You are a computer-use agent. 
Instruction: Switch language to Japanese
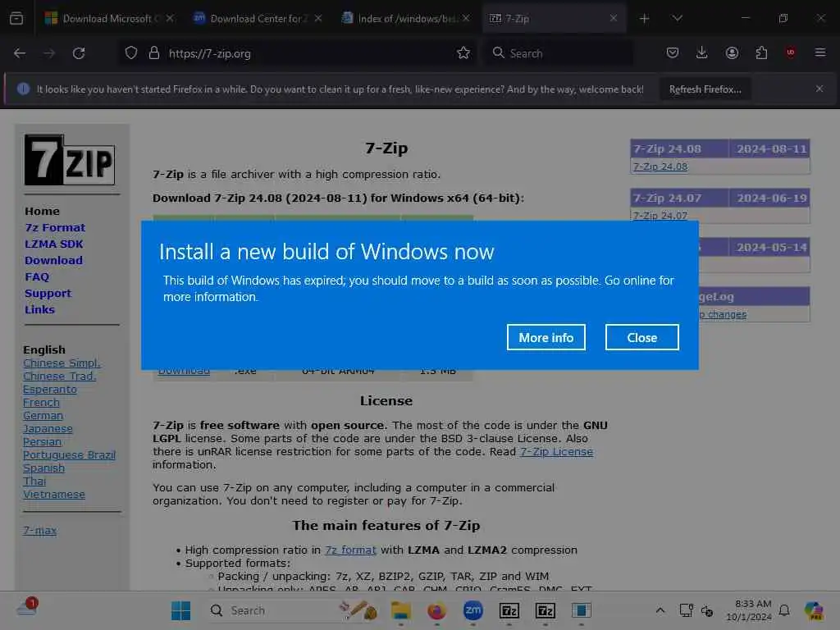[x=48, y=428]
